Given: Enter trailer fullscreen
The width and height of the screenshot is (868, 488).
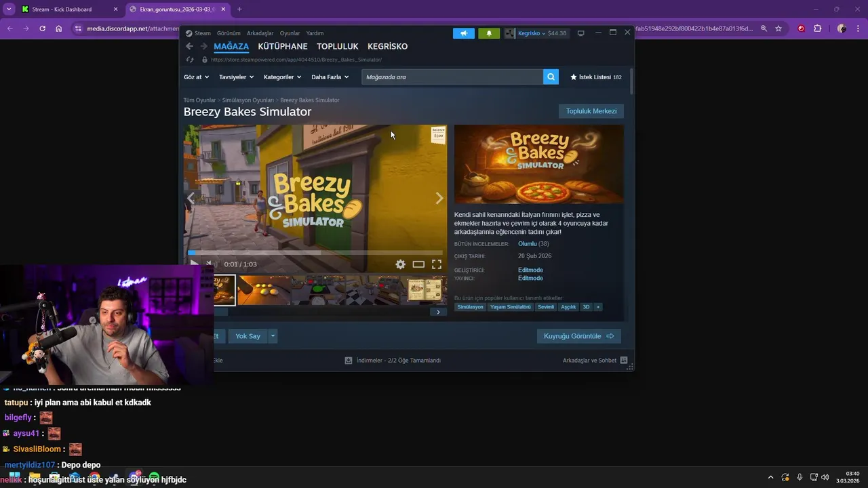Looking at the screenshot, I should coord(437,264).
